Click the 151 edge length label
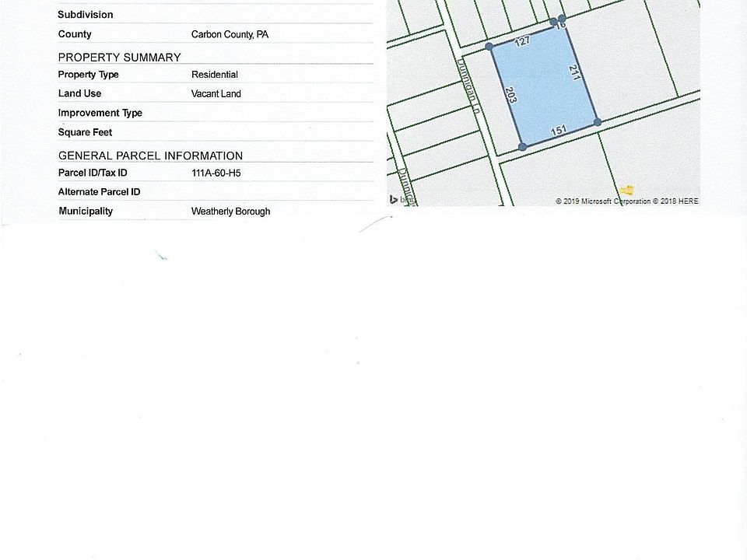The image size is (747, 560). [558, 131]
